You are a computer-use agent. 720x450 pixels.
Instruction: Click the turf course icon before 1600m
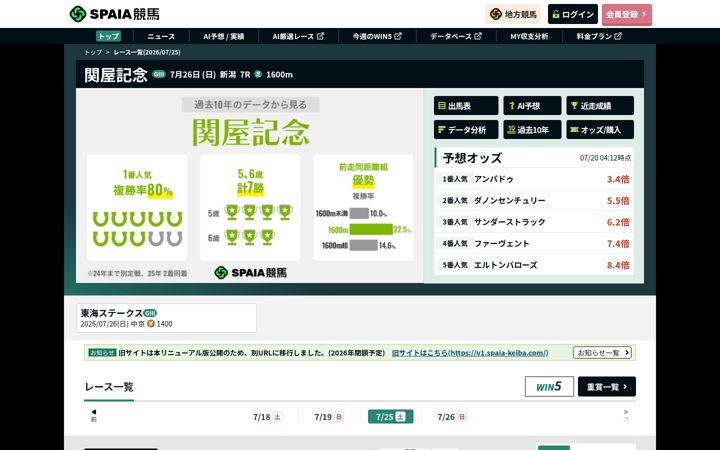(258, 74)
